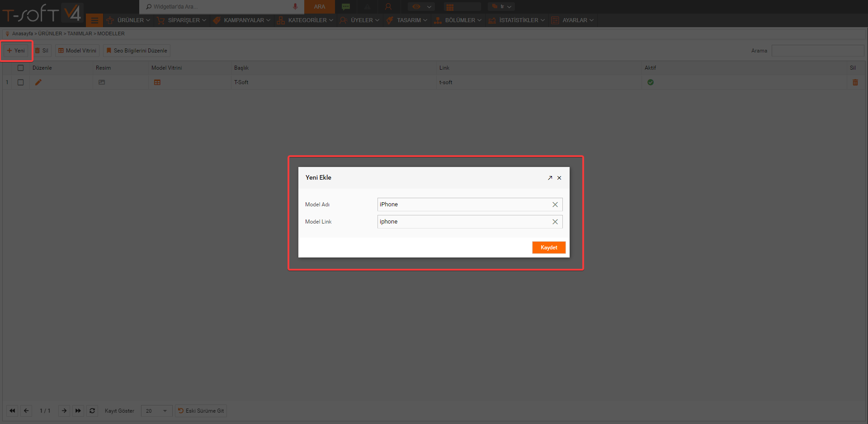Open the ÜRÜNLER menu
This screenshot has width=868, height=424.
click(128, 20)
